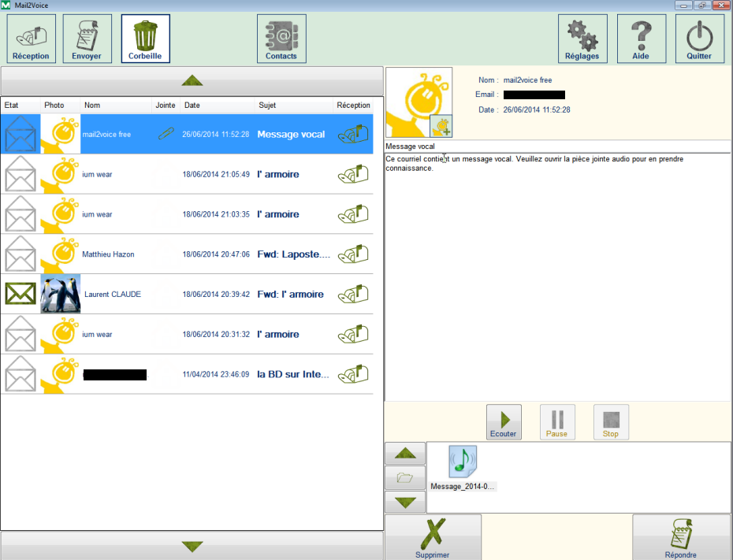Screen dimensions: 733x560
Task: Click the date 18/06/2014 20:47:06 cell
Action: [216, 254]
